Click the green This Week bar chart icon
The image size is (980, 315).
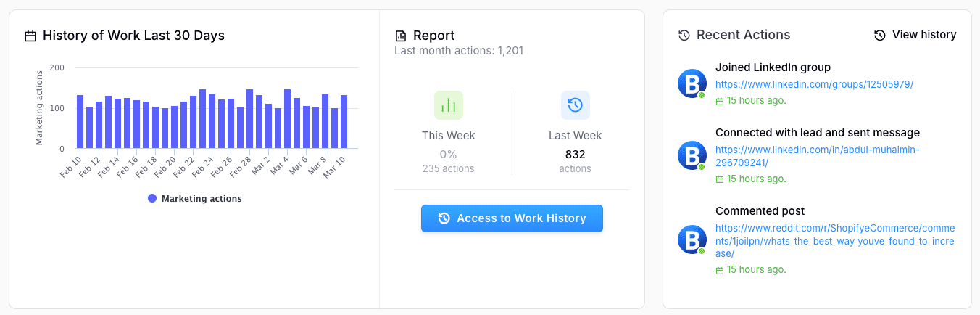(x=449, y=105)
